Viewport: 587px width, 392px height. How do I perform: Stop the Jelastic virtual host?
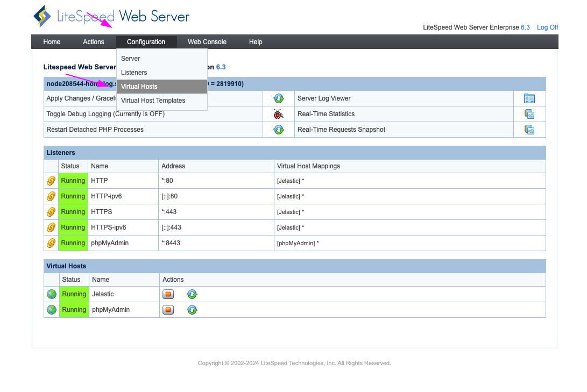(x=168, y=294)
